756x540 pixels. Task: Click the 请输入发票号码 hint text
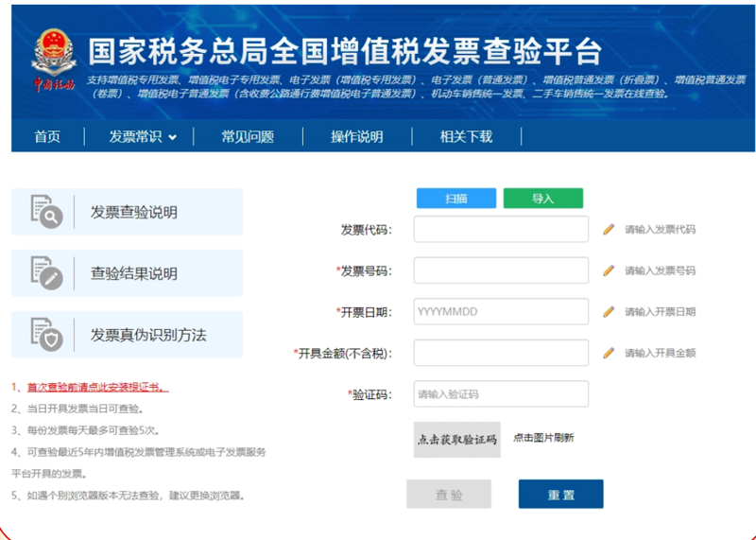click(660, 270)
